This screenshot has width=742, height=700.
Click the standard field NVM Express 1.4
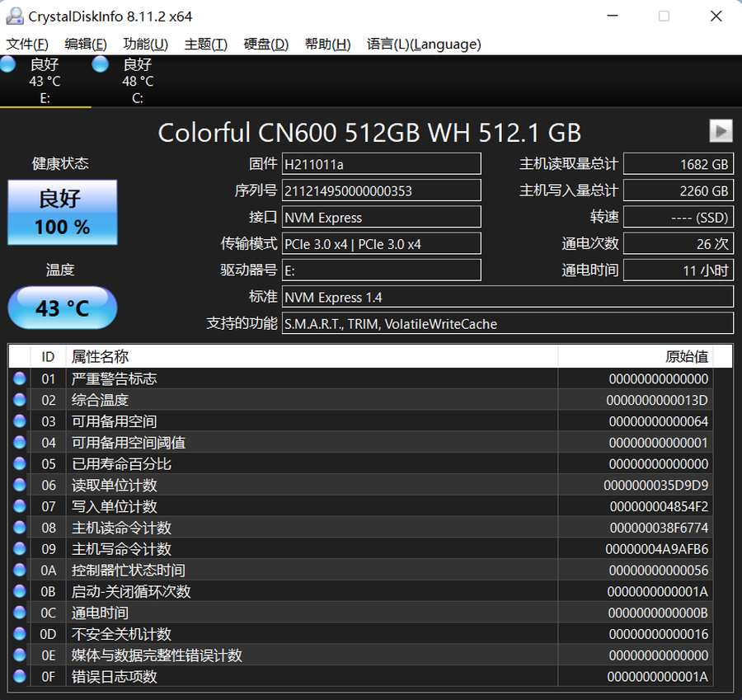click(x=508, y=297)
